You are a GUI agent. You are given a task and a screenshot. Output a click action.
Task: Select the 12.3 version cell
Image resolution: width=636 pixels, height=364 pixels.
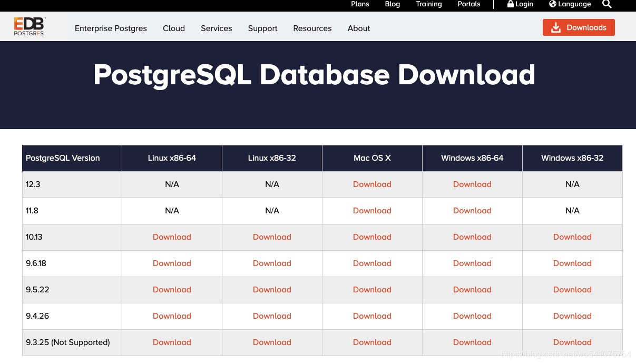72,184
